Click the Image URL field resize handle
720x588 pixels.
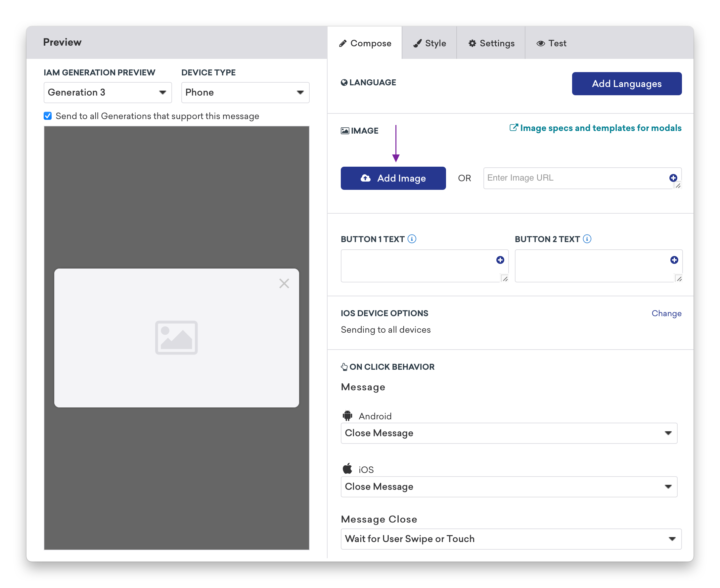tap(678, 186)
